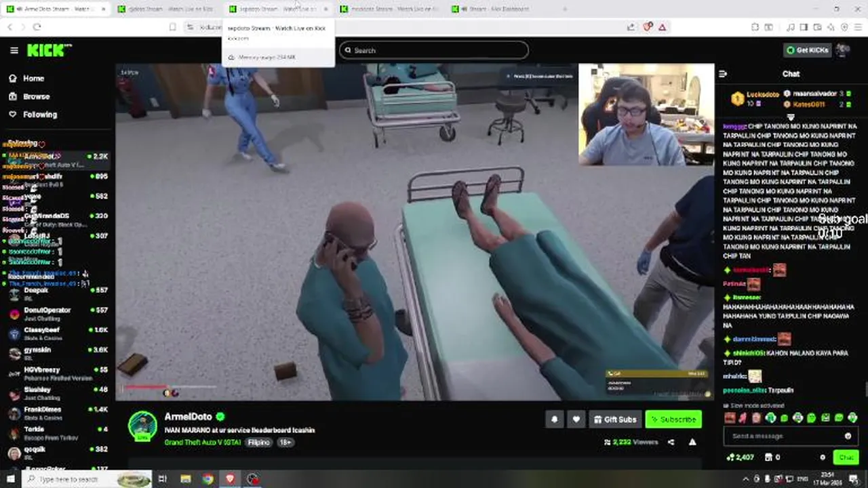Send message with Chat button
The width and height of the screenshot is (868, 488).
point(846,457)
